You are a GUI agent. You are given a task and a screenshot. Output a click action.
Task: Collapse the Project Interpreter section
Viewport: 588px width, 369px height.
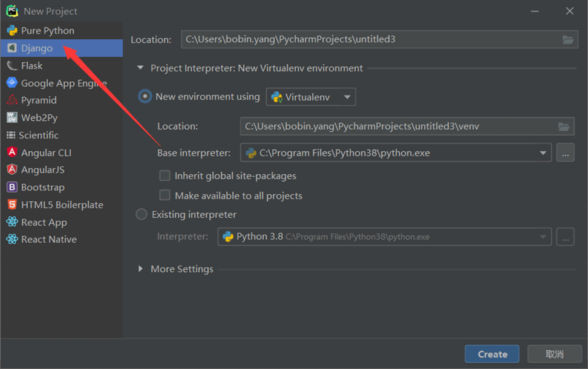coord(141,68)
